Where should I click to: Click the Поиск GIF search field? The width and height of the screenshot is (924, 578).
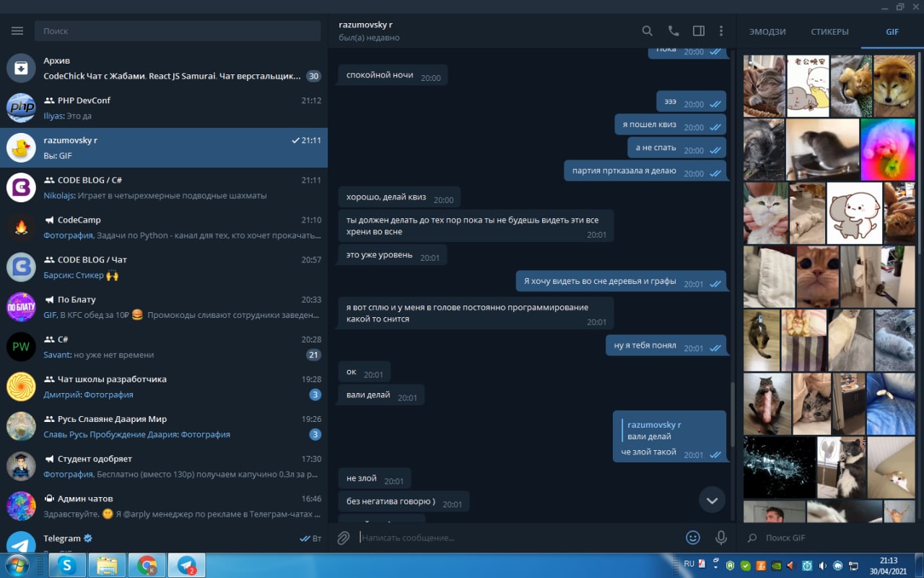coord(830,538)
